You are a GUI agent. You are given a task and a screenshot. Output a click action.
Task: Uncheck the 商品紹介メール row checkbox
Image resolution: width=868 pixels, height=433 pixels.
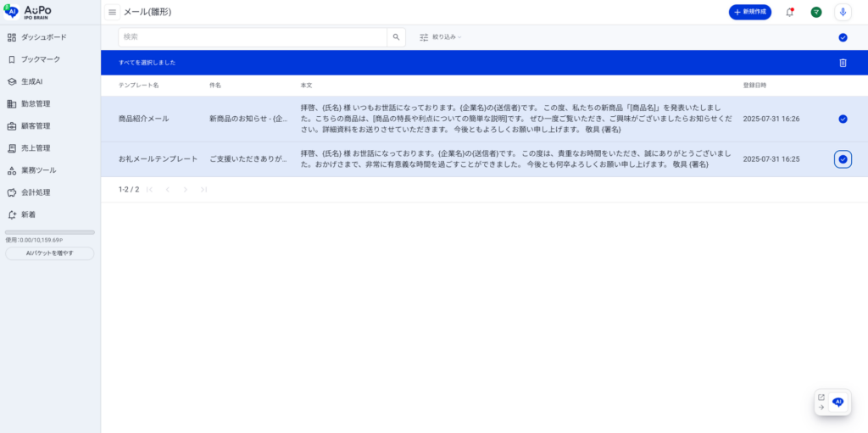coord(843,119)
